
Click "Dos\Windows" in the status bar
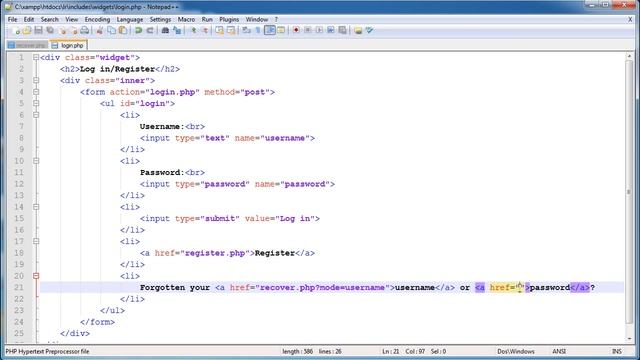[516, 351]
